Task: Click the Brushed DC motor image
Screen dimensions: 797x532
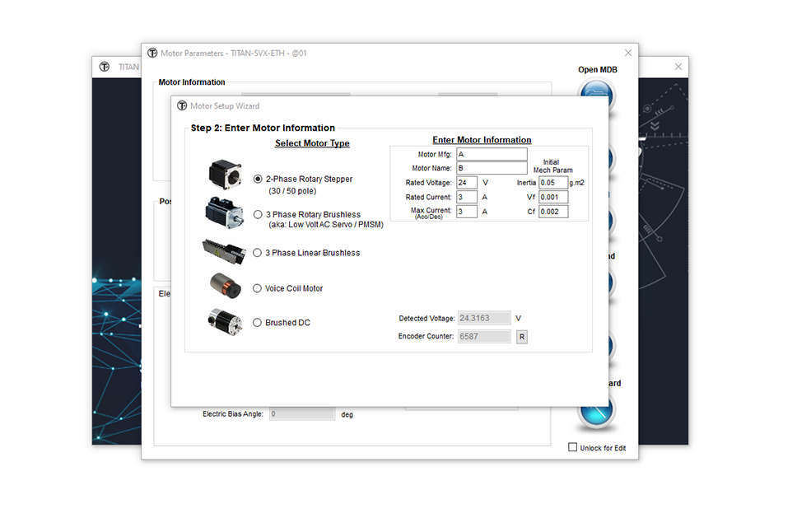Action: (x=225, y=321)
